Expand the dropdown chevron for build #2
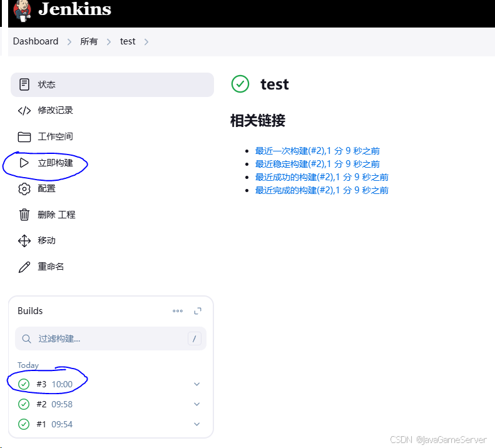 click(x=196, y=404)
